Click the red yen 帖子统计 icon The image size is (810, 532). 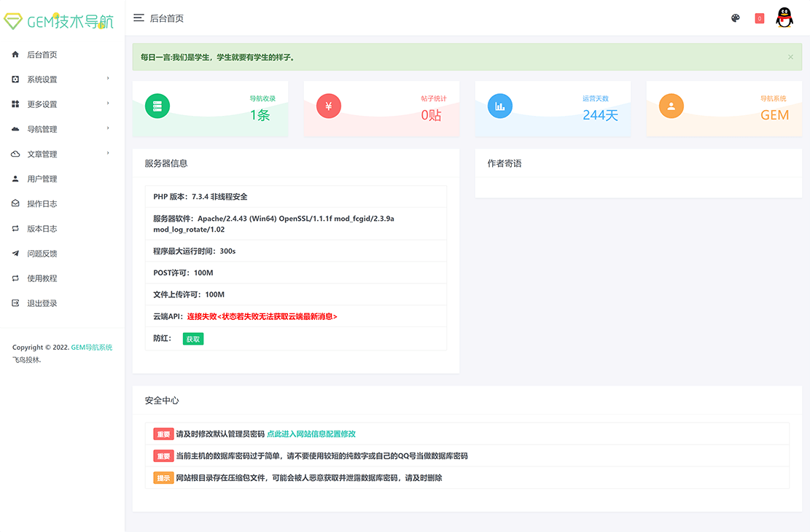pos(328,106)
